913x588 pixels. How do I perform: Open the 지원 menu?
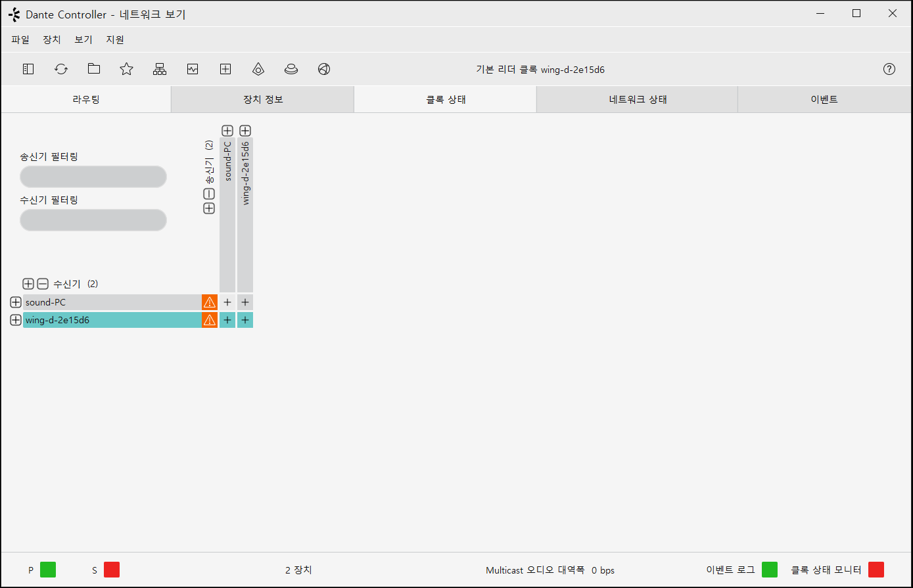(115, 39)
